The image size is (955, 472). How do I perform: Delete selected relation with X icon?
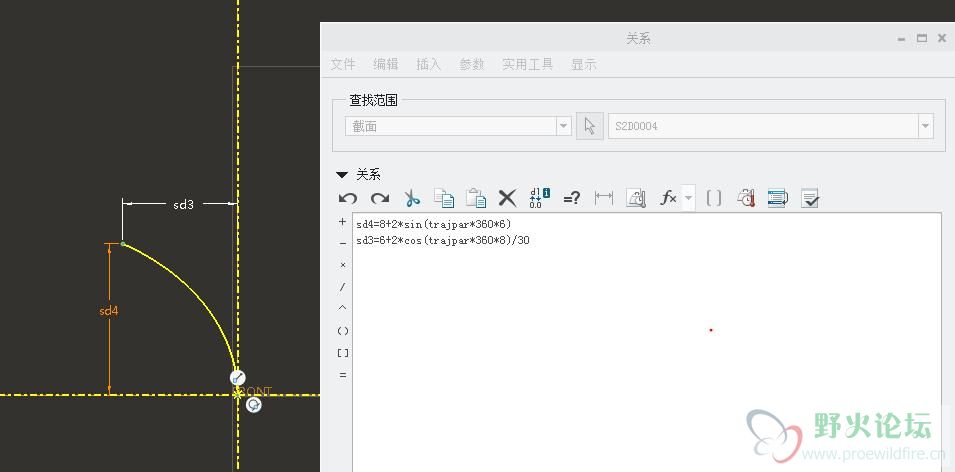(507, 198)
